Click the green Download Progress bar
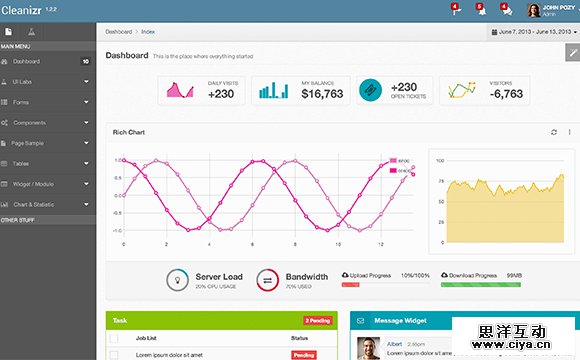580x360 pixels. click(481, 285)
